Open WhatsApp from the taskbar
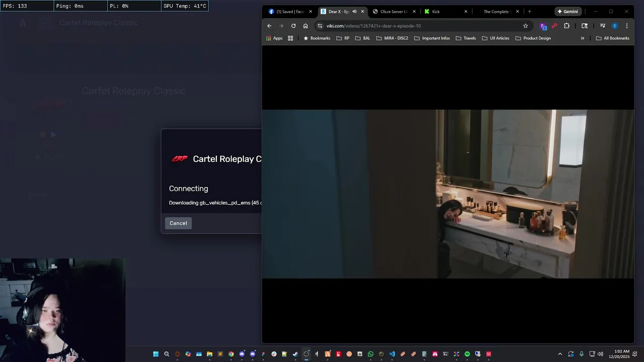The image size is (644, 362). point(370,354)
